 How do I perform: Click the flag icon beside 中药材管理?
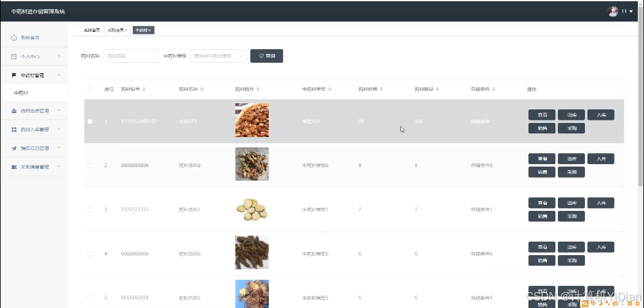tap(14, 75)
